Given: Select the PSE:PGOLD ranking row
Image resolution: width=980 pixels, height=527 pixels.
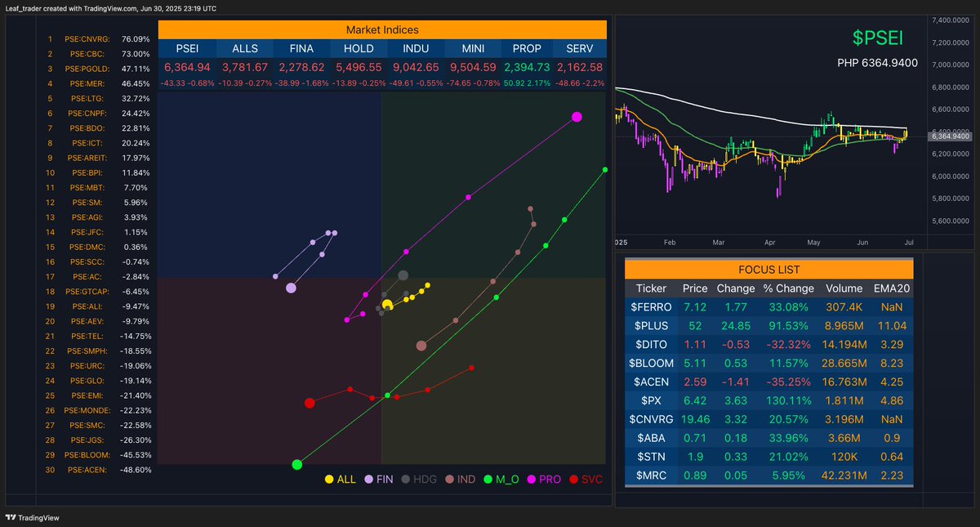Looking at the screenshot, I should pos(98,69).
